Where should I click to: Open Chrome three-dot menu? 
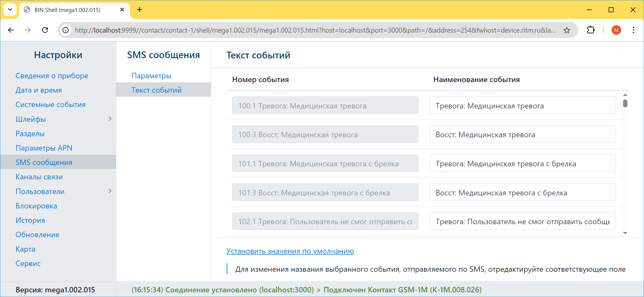point(633,30)
